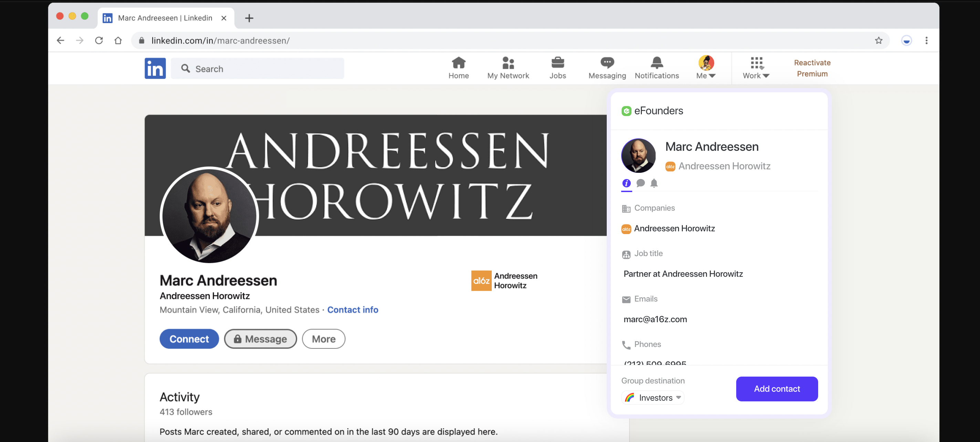Click the browser back arrow
The height and width of the screenshot is (442, 980).
[61, 40]
